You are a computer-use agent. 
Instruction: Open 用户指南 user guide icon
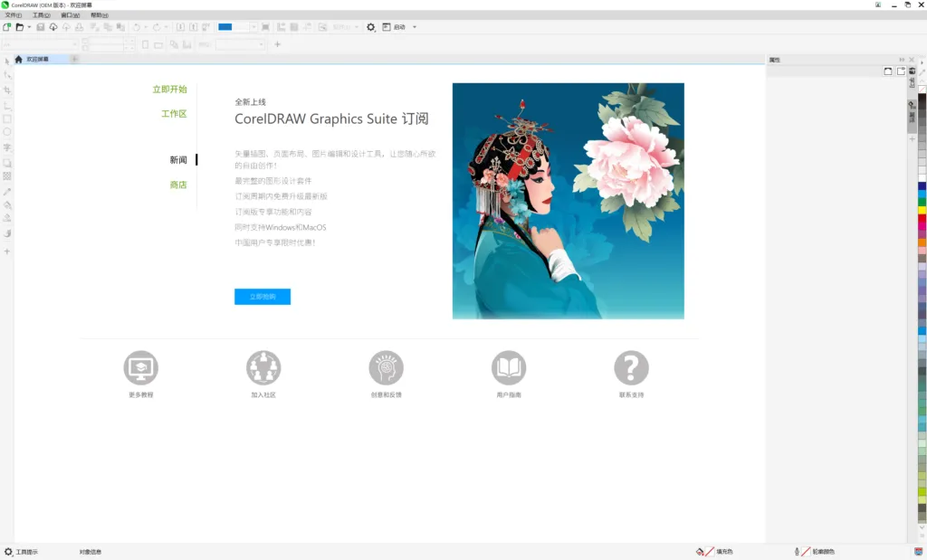coord(509,368)
